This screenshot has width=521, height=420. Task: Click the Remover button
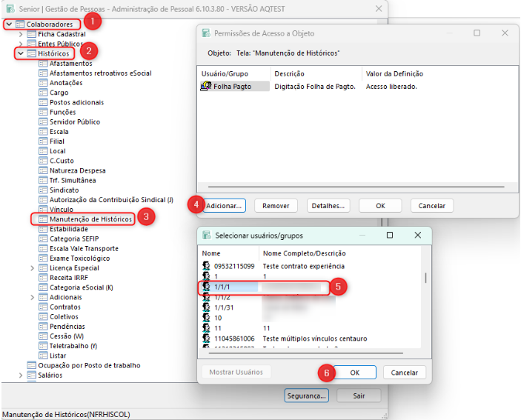(x=276, y=205)
